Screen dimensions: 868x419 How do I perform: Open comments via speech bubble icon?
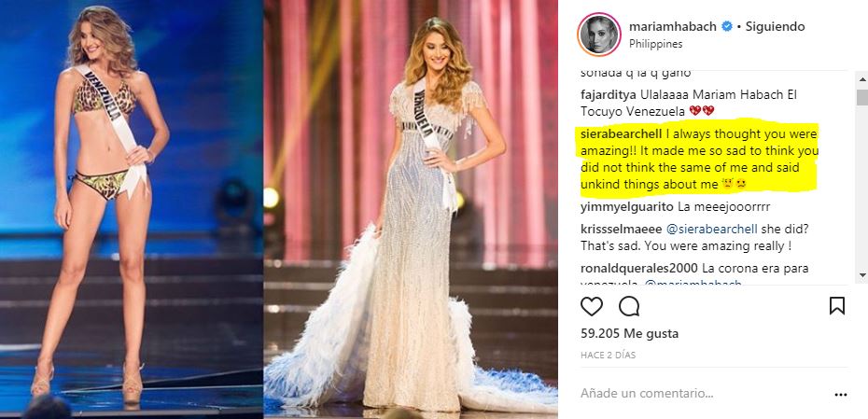(629, 306)
